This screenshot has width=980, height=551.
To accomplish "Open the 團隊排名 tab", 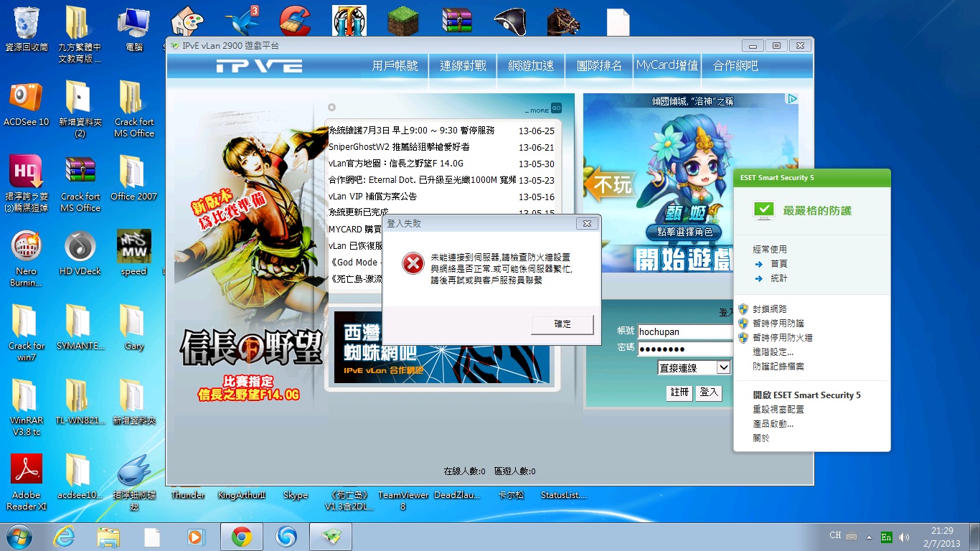I will point(599,65).
